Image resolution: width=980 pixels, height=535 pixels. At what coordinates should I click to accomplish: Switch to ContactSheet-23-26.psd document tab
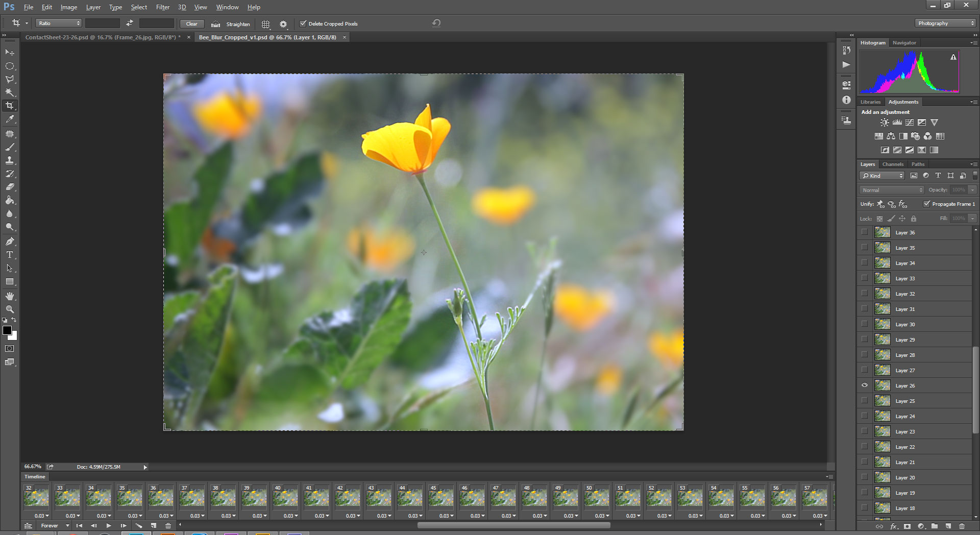point(103,37)
